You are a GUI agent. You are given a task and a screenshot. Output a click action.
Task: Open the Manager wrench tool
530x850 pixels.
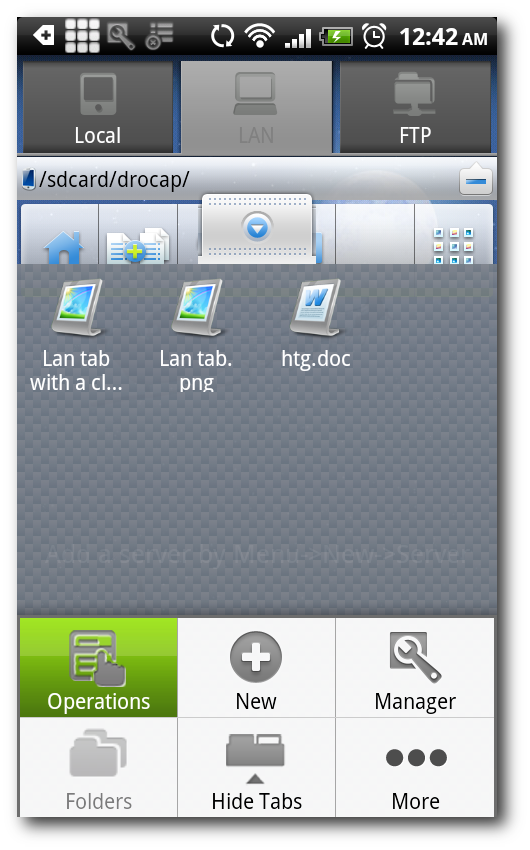click(415, 667)
